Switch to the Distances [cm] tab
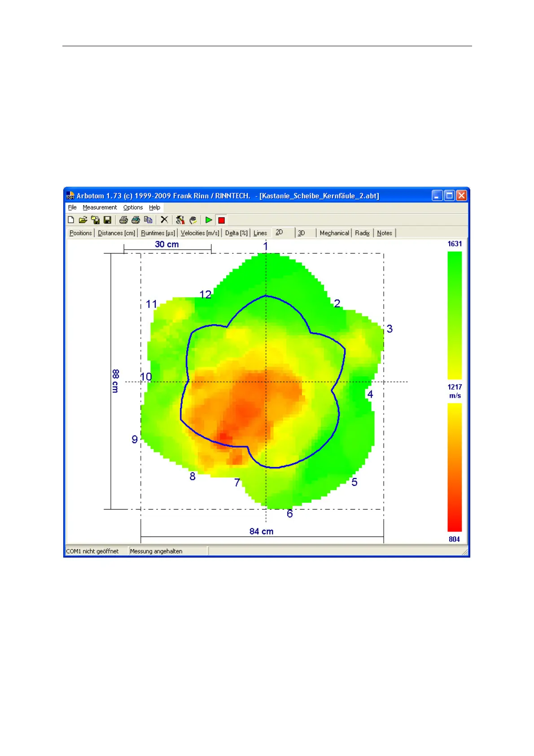This screenshot has height=756, width=534. [117, 233]
